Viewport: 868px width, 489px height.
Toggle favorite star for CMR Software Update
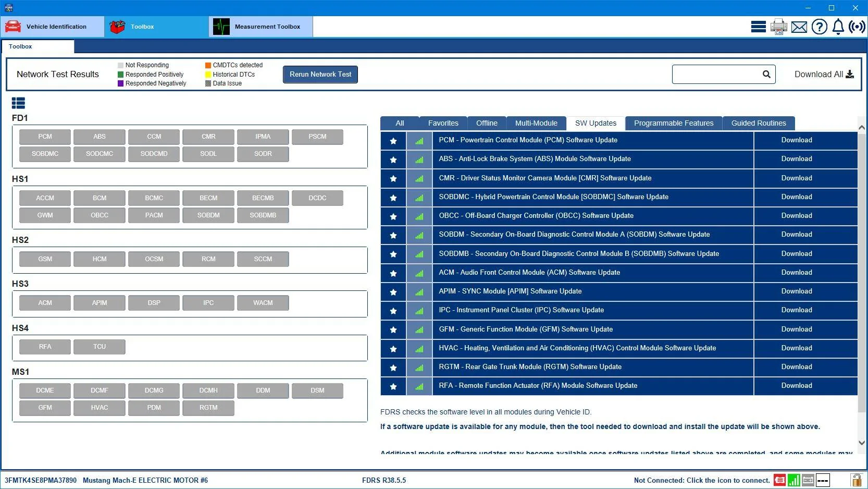[x=393, y=178]
